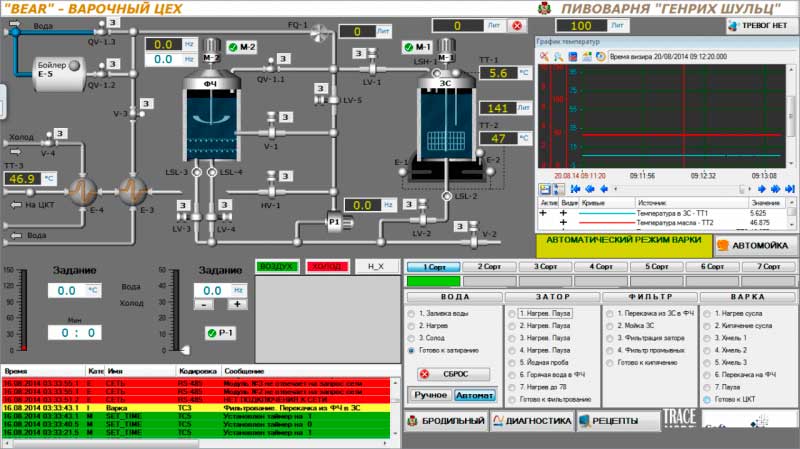Click the clock icon in chart toolbar
Image resolution: width=800 pixels, height=449 pixels.
(x=601, y=57)
